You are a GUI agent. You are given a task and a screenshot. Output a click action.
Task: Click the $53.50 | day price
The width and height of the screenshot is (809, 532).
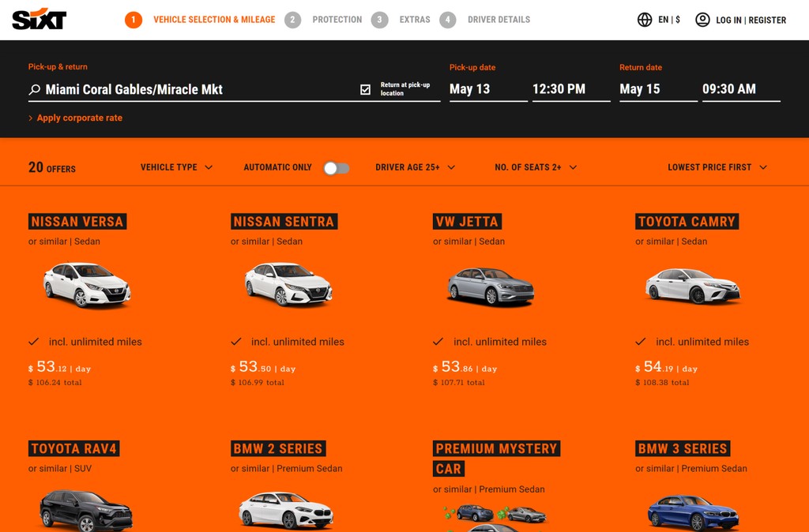pos(263,367)
